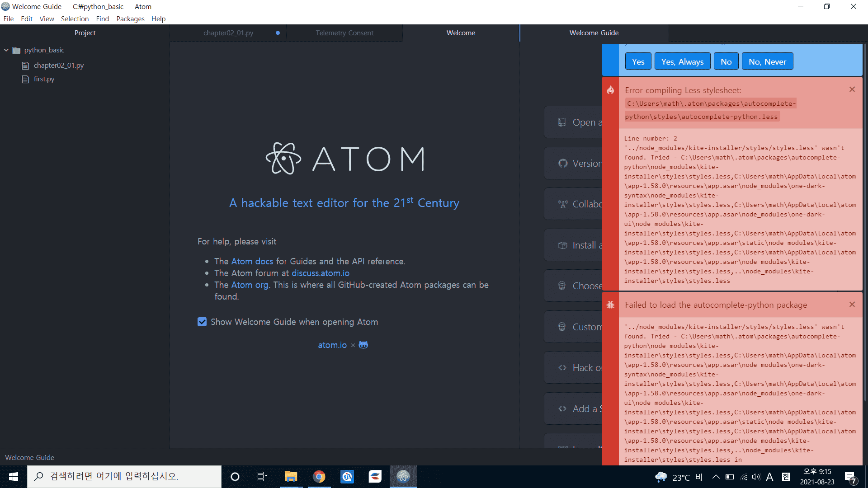This screenshot has height=488, width=868.
Task: Click the python_basic folder icon
Action: [x=17, y=50]
